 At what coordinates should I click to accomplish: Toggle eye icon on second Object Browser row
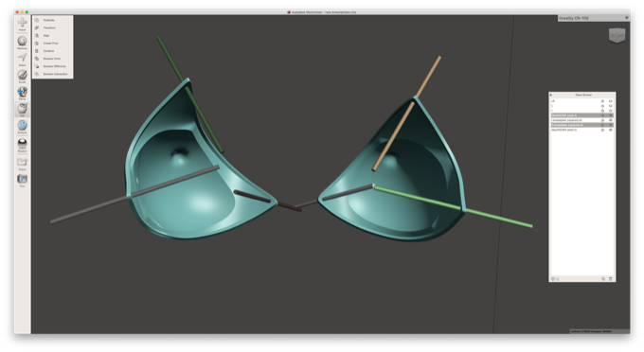[x=611, y=106]
